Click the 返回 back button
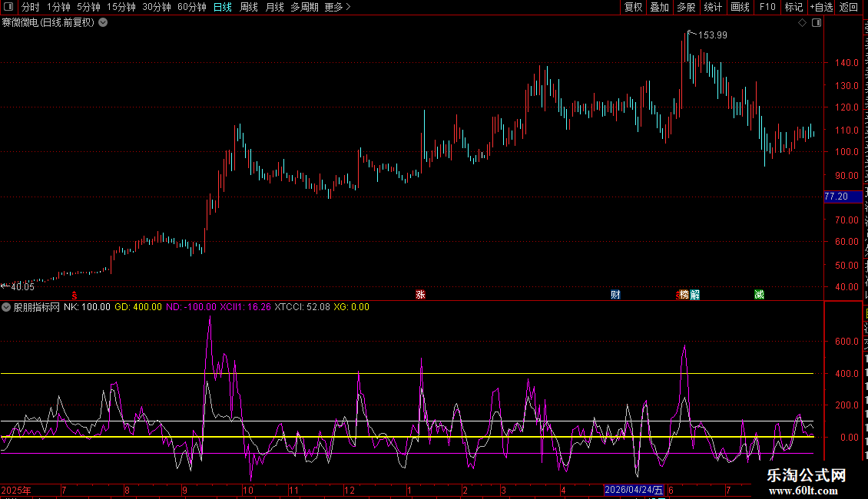 click(x=849, y=7)
